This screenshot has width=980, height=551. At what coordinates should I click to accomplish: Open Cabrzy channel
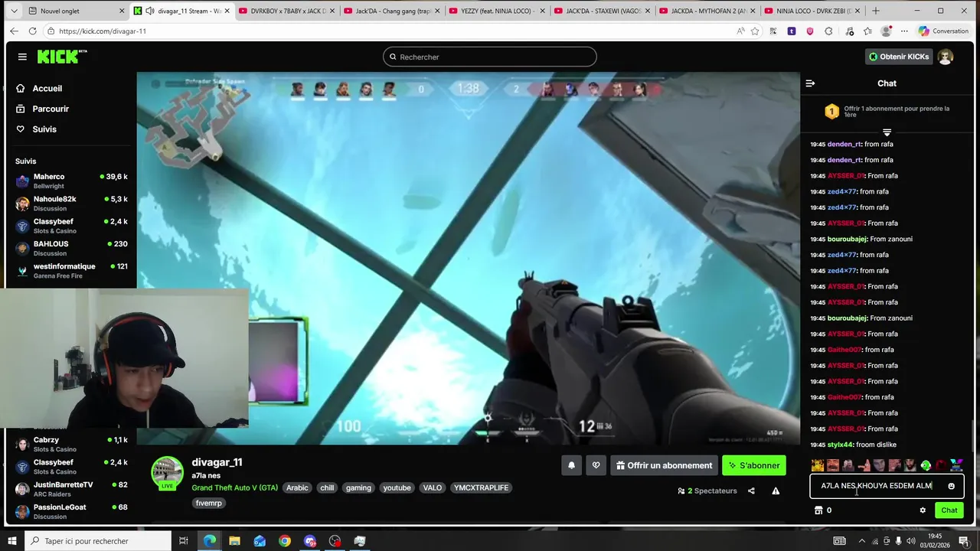coord(71,444)
